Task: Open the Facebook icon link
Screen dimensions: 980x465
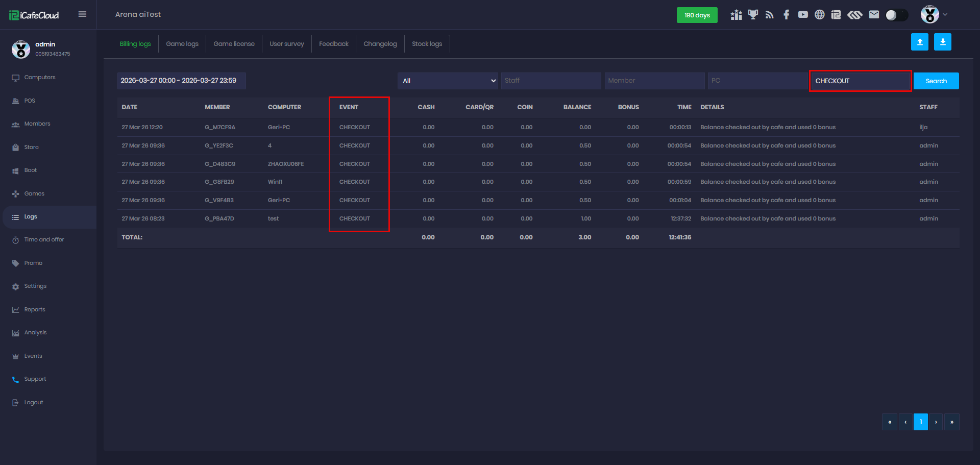Action: tap(786, 15)
